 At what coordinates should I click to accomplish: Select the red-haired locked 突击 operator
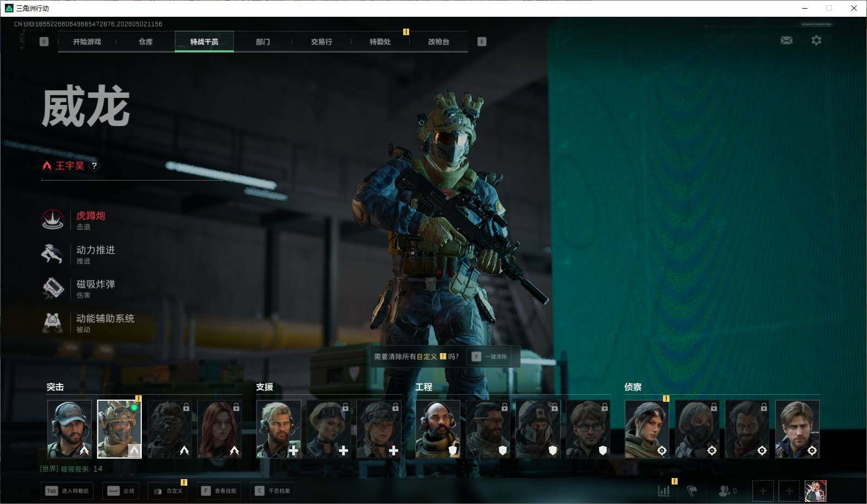[219, 429]
